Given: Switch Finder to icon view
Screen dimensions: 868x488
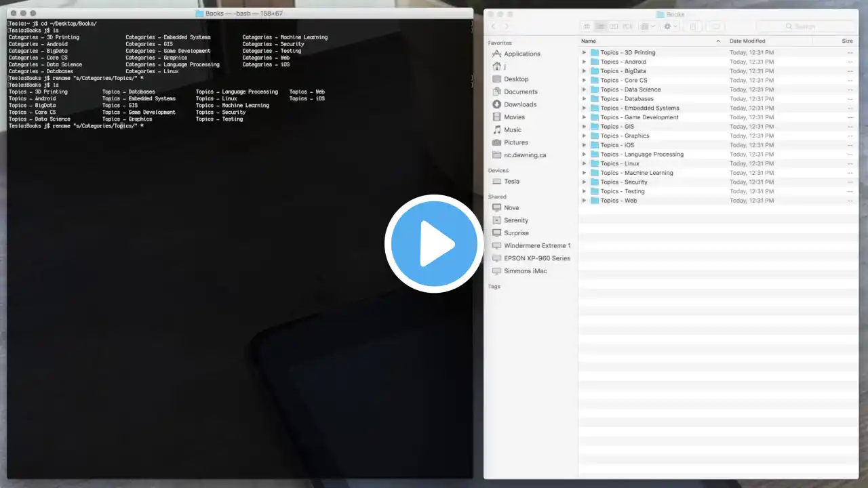Looking at the screenshot, I should click(587, 26).
